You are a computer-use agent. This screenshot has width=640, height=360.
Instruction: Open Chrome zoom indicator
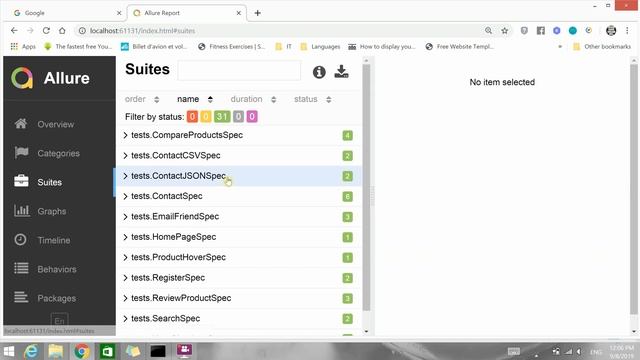pyautogui.click(x=488, y=31)
